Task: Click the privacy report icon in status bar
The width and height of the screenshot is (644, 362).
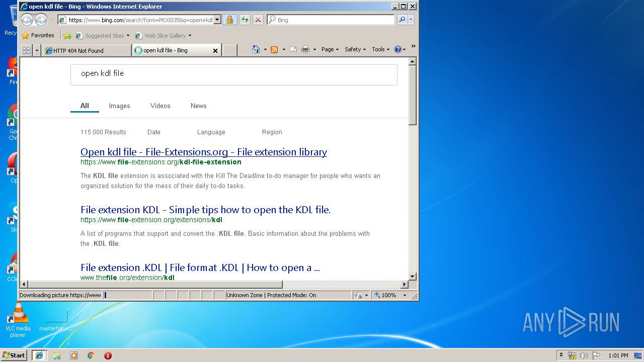Action: click(358, 295)
